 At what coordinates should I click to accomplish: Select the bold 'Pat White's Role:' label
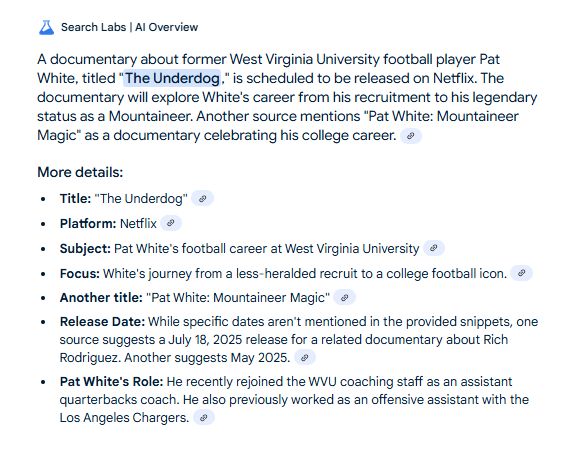coord(112,382)
